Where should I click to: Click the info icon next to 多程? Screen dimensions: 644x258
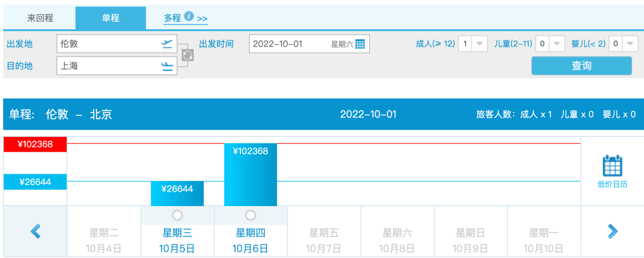click(x=188, y=17)
